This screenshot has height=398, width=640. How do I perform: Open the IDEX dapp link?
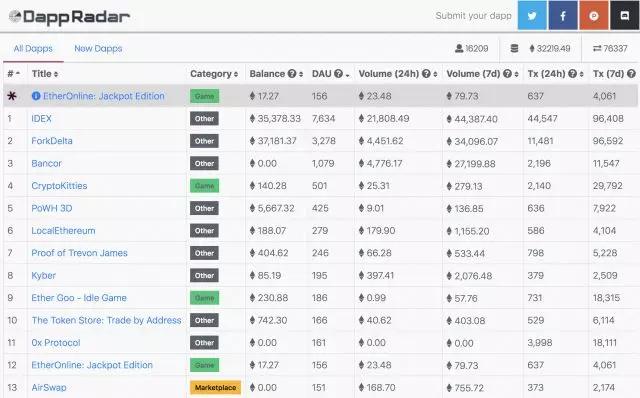[x=41, y=119]
